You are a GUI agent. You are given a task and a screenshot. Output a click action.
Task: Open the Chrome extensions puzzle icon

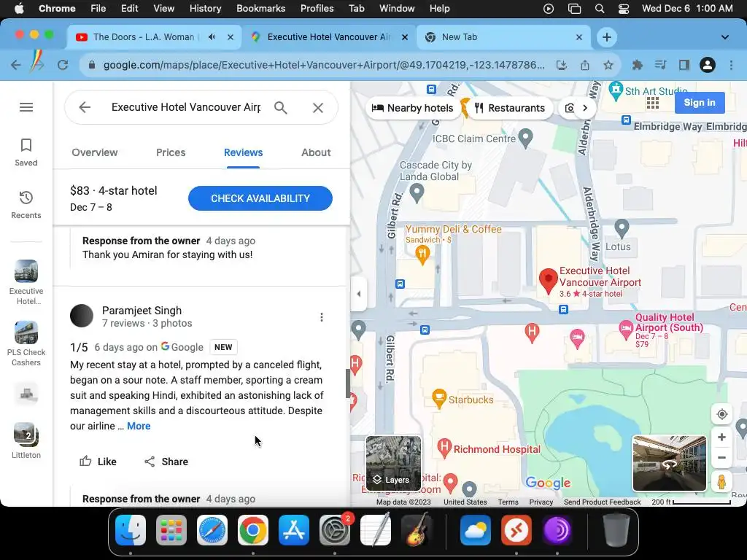637,65
